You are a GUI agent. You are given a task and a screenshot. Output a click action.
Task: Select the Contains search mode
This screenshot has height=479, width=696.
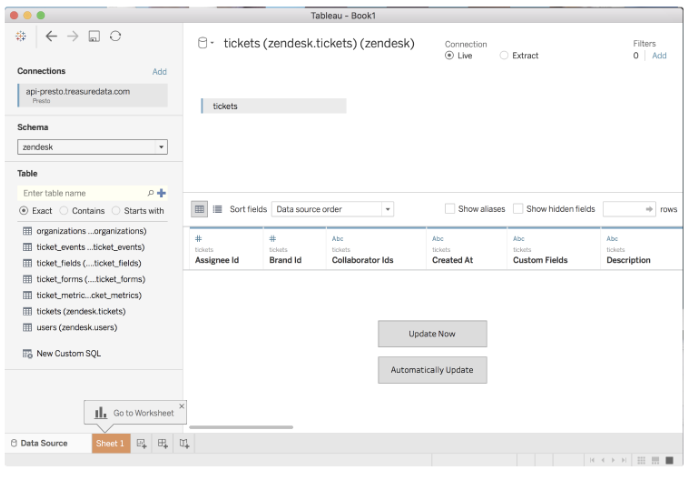click(x=66, y=211)
